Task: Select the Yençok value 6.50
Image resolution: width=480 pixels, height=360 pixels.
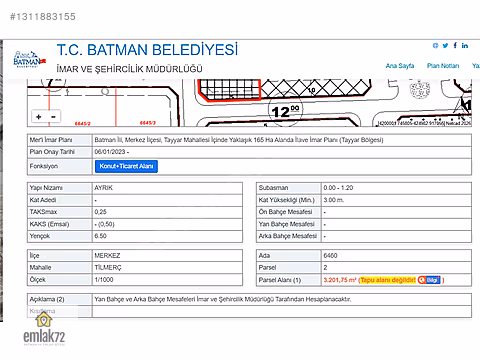Action: tap(100, 236)
